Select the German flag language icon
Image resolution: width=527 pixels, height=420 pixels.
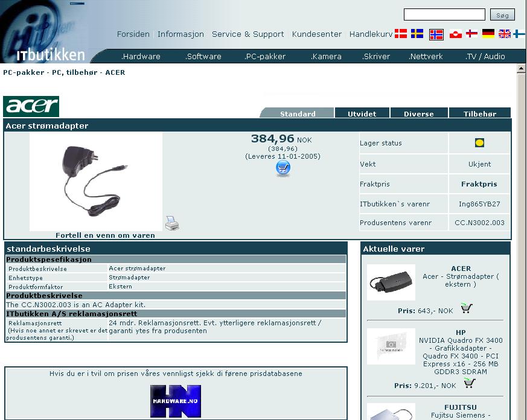[x=488, y=34]
